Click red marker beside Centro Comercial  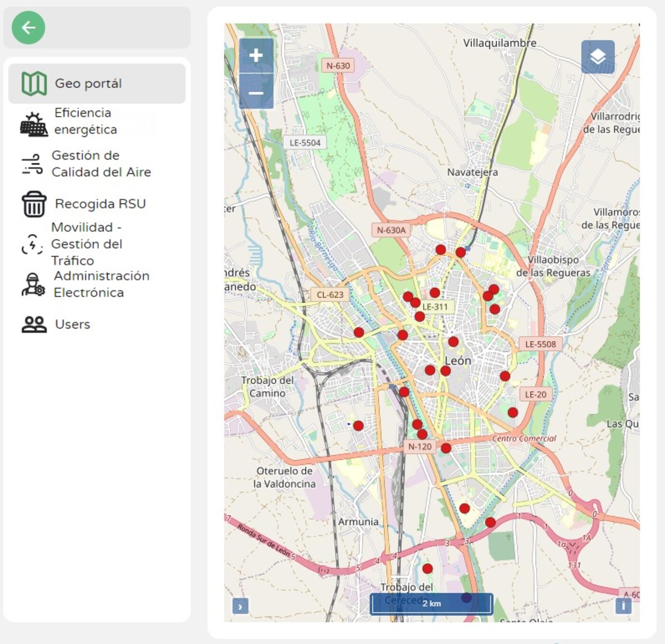click(513, 412)
